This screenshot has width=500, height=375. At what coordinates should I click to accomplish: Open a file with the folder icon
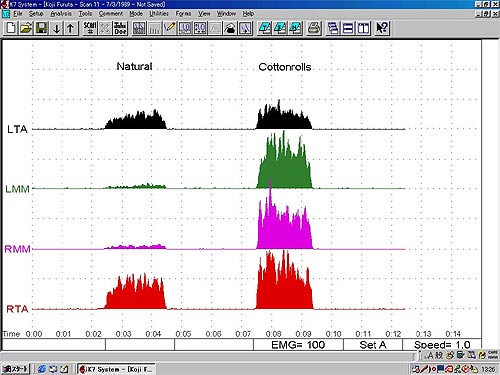pos(26,28)
